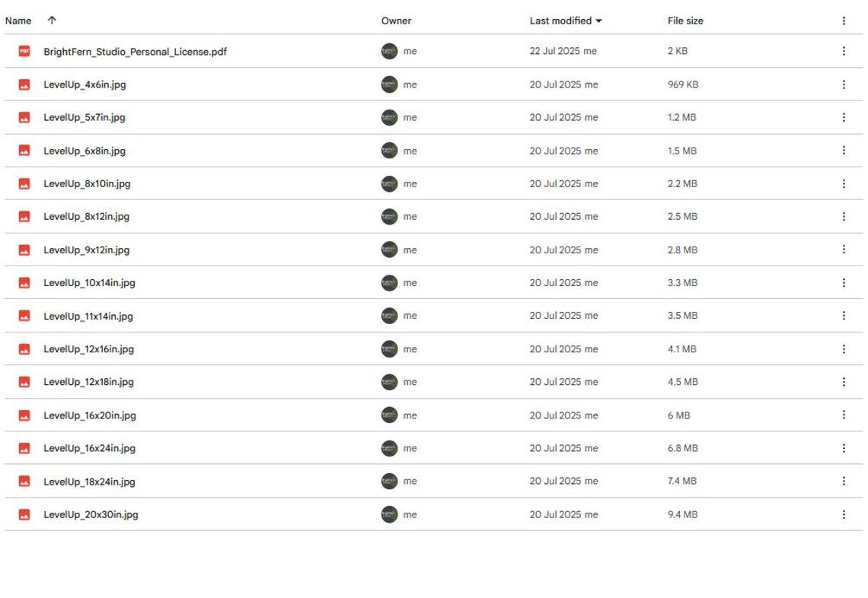Click the image icon beside LevelUp_4x6in.jpg
868x598 pixels.
point(24,84)
